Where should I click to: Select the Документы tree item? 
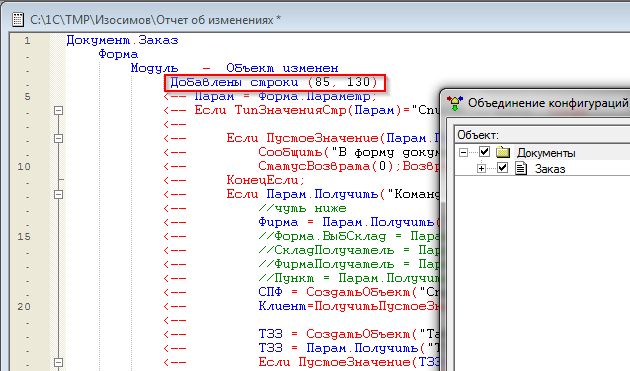(546, 153)
